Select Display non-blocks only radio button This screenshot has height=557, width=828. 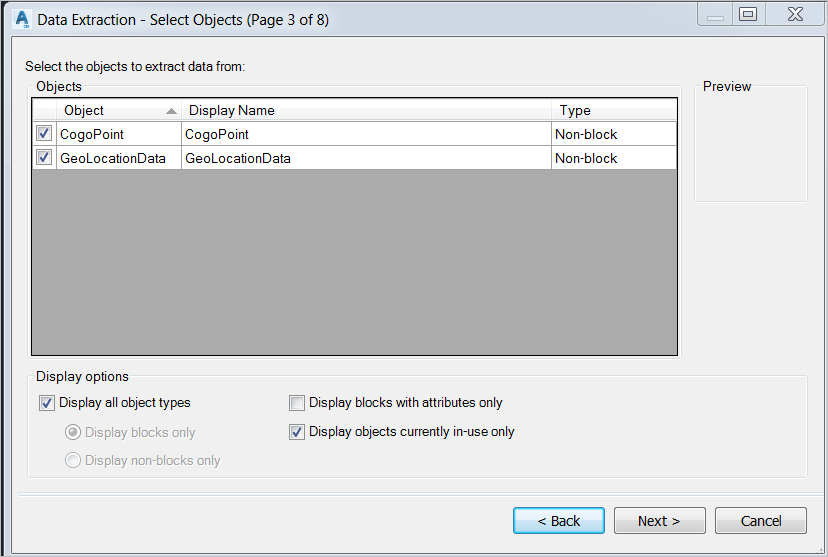73,460
